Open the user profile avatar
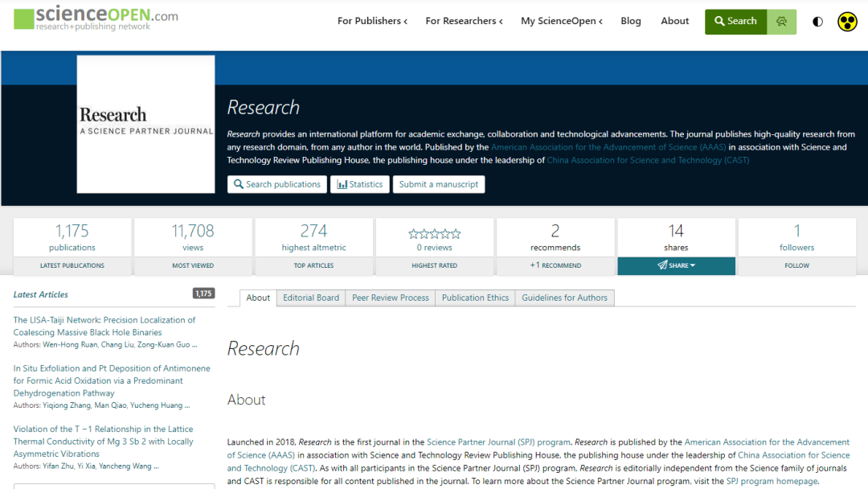868x489 pixels. tap(847, 22)
